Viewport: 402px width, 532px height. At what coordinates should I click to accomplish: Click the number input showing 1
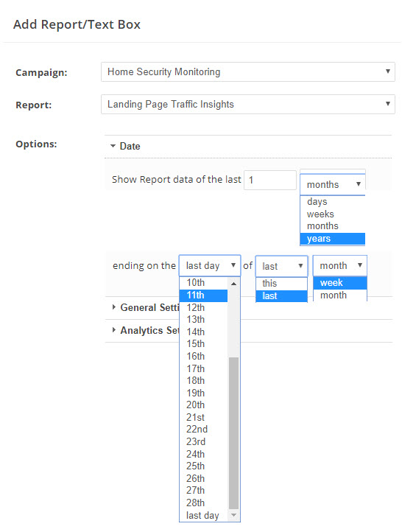click(269, 180)
